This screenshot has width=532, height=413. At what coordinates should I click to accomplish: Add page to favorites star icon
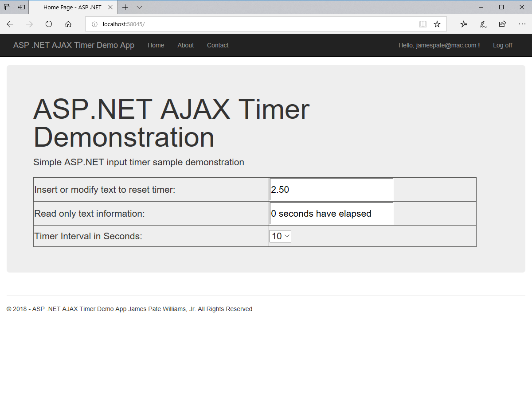click(437, 24)
